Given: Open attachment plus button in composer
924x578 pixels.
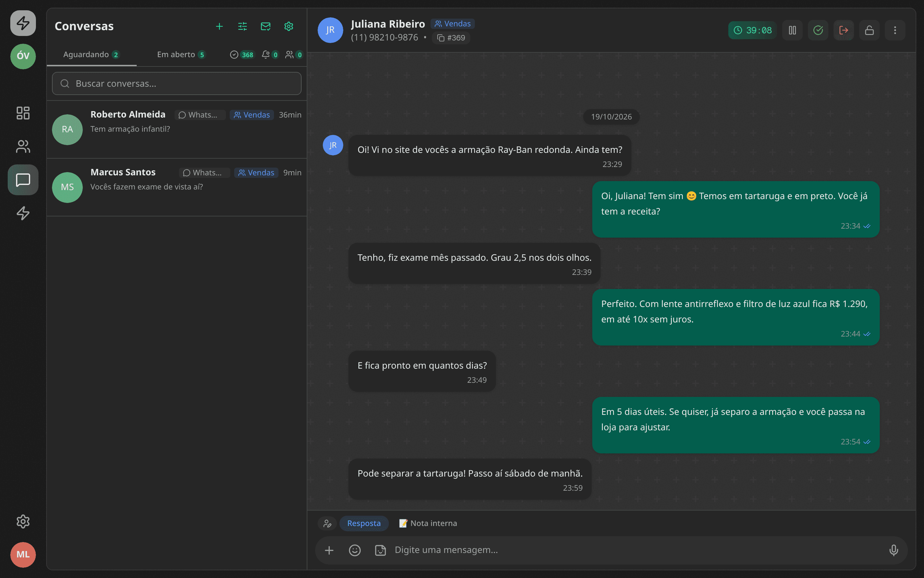Looking at the screenshot, I should click(x=329, y=550).
